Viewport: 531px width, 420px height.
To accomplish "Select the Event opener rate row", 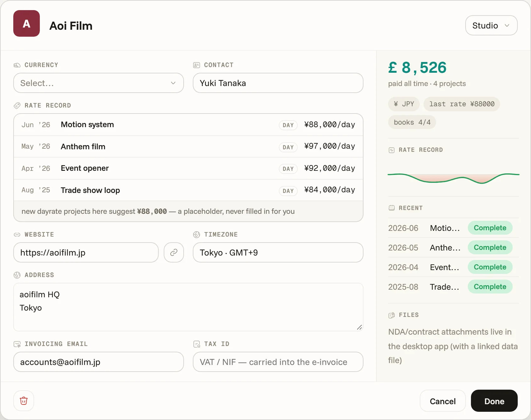I will 188,168.
